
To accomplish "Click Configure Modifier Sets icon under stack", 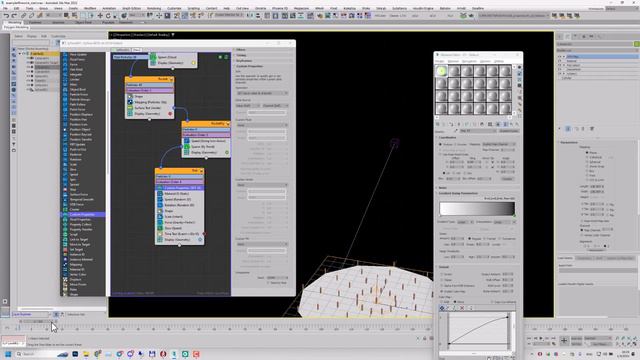I will 592,129.
